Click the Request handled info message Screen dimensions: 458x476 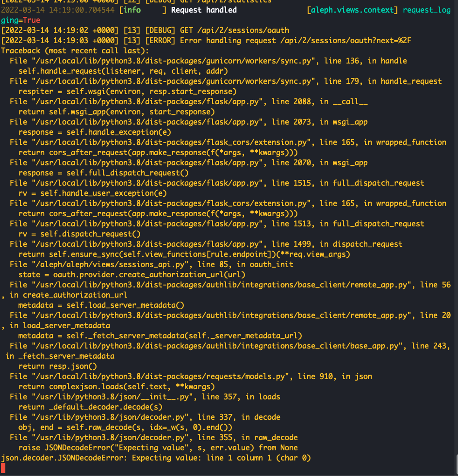[203, 10]
